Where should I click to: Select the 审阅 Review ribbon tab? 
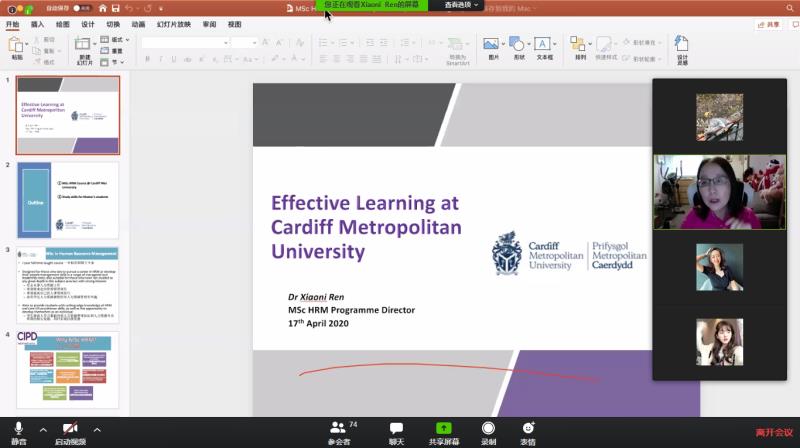click(209, 24)
